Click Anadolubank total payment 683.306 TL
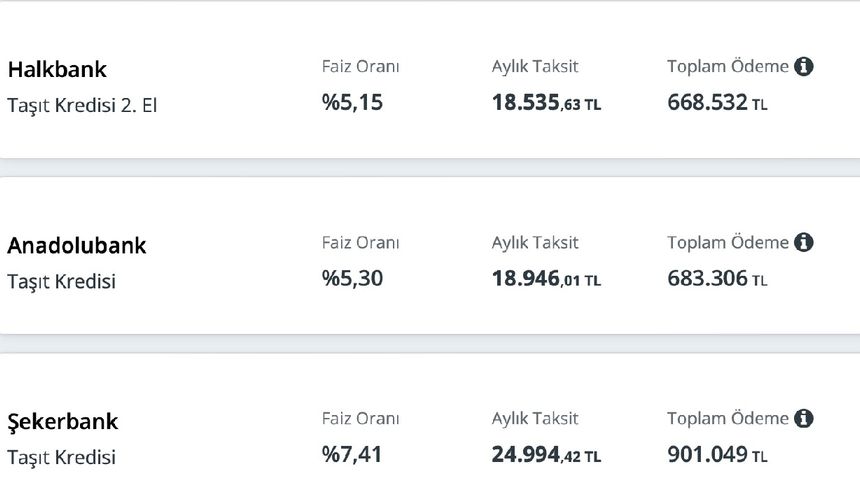This screenshot has height=504, width=860. 717,279
